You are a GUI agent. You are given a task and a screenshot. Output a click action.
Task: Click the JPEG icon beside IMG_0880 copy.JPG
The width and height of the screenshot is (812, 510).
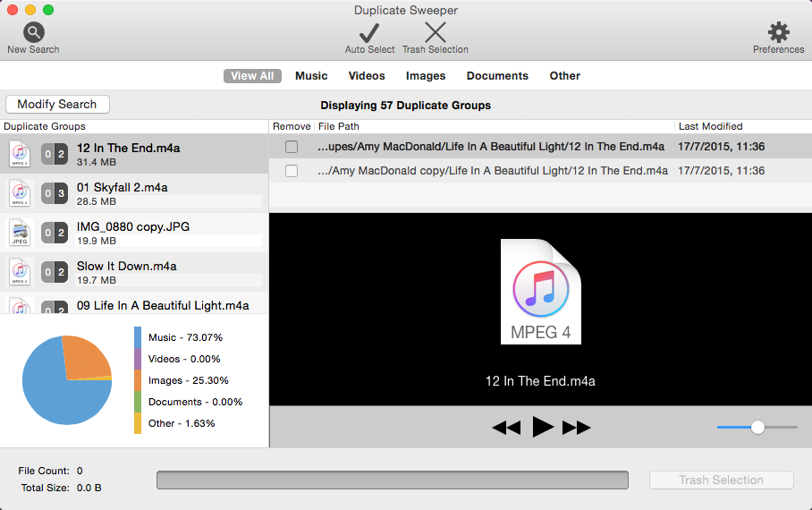point(21,233)
